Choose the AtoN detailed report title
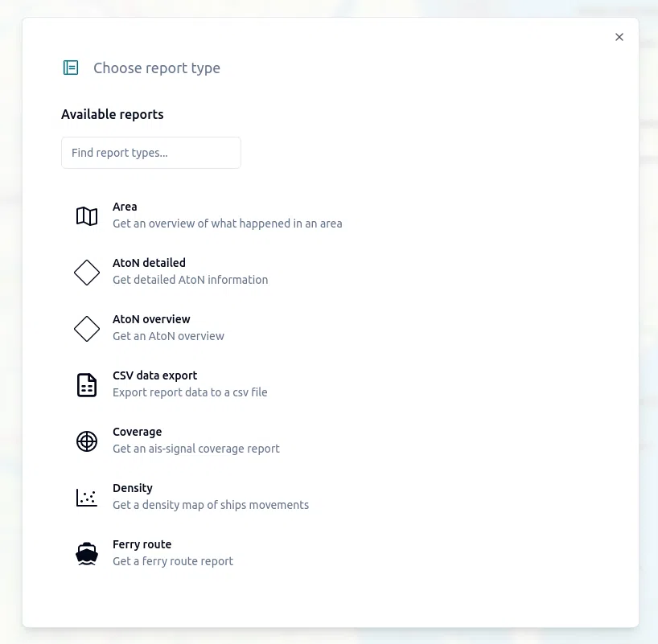658x644 pixels. click(149, 263)
